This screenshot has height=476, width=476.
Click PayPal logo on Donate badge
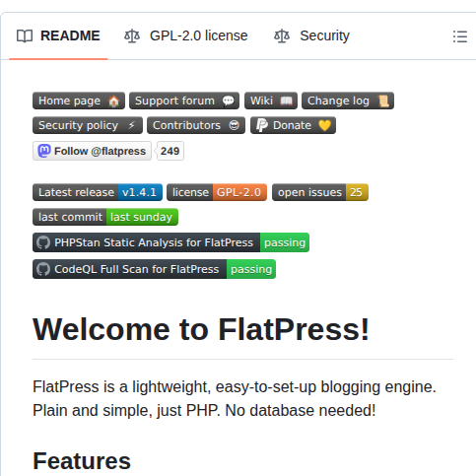[262, 125]
